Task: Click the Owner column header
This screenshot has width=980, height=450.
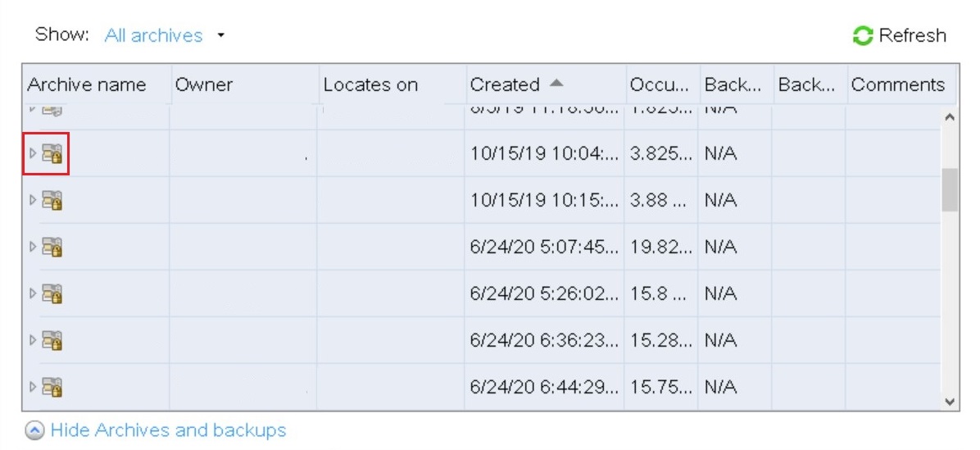Action: pyautogui.click(x=204, y=84)
